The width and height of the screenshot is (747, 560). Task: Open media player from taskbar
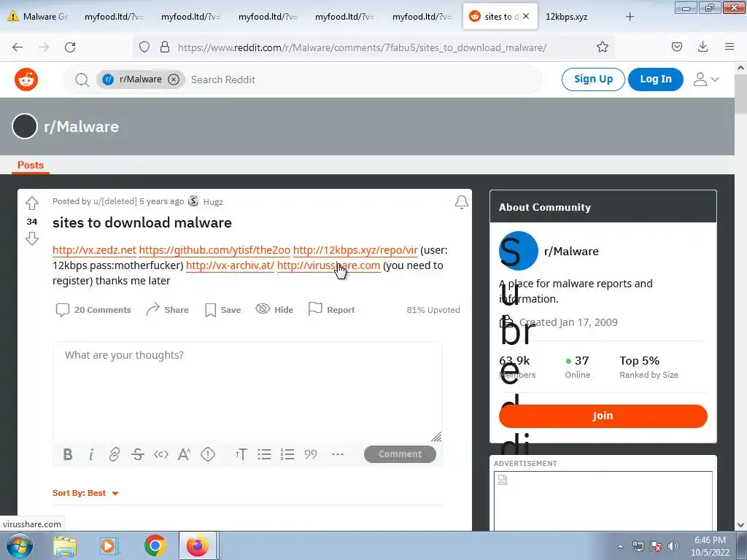click(x=108, y=546)
